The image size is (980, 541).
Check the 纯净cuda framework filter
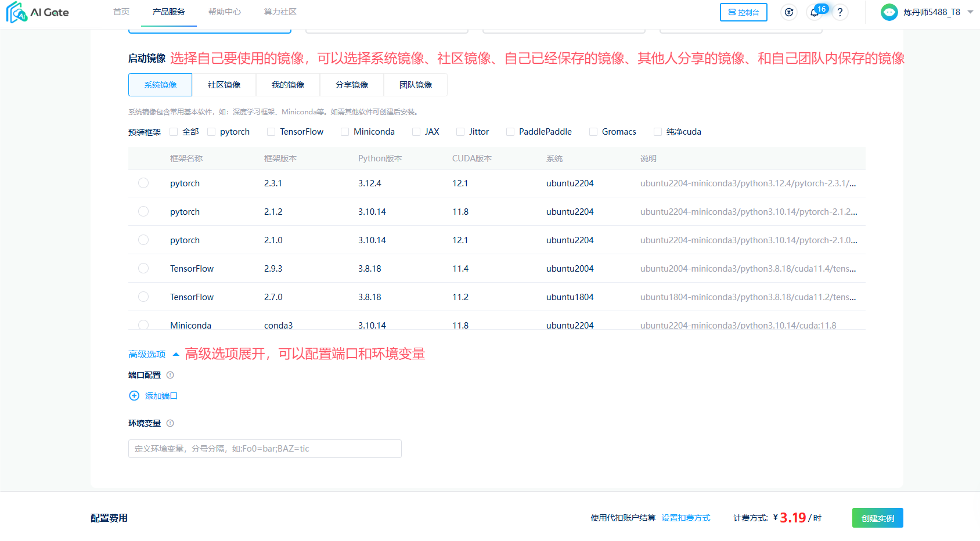coord(658,132)
